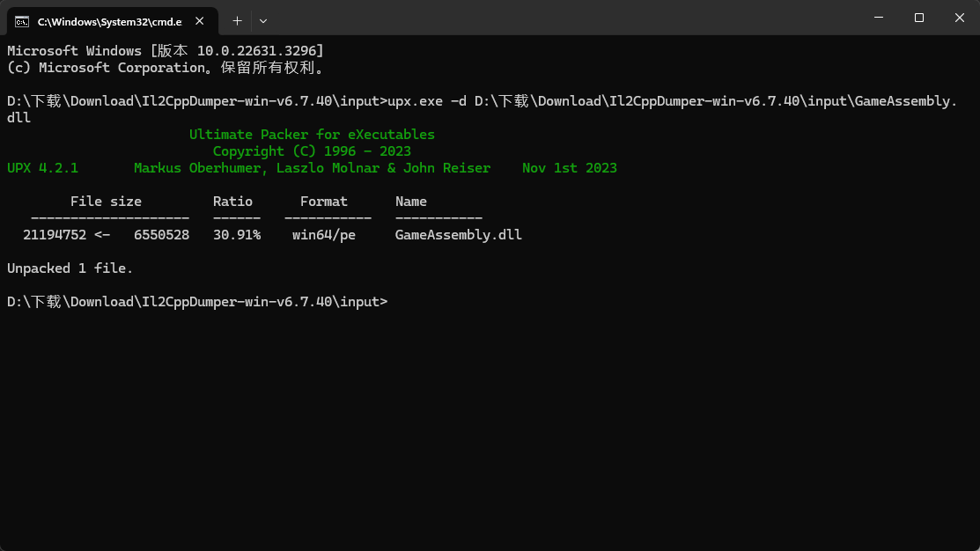Click the Ultimate Packer for eXecutables banner
980x551 pixels.
312,134
